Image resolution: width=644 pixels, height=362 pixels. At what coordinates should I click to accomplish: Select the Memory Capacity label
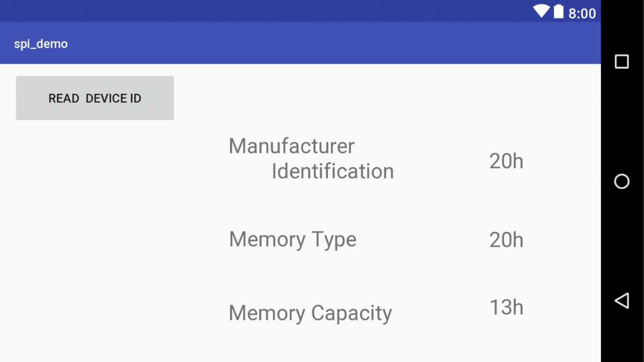(311, 313)
